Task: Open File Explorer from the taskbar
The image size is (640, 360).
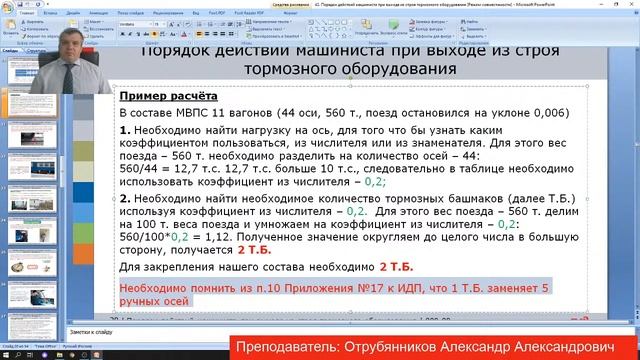Action: tap(60, 355)
